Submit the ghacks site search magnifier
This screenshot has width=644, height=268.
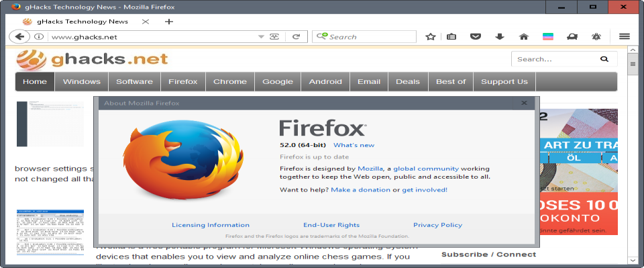point(604,59)
